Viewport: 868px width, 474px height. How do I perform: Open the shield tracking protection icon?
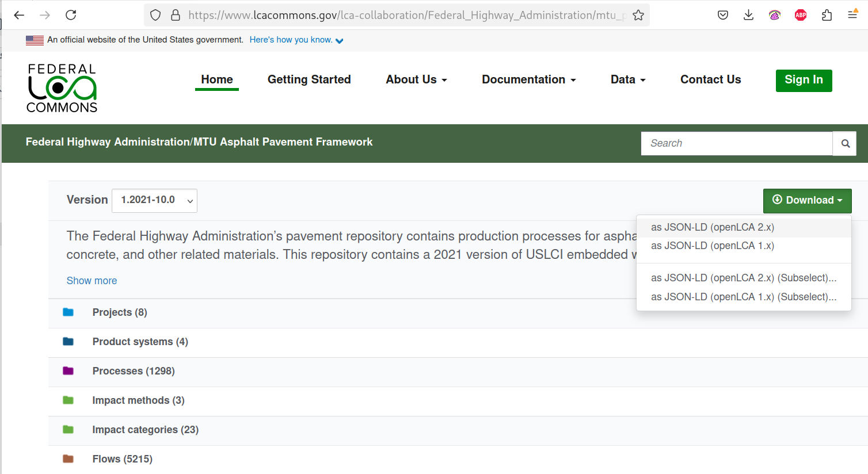(x=155, y=15)
